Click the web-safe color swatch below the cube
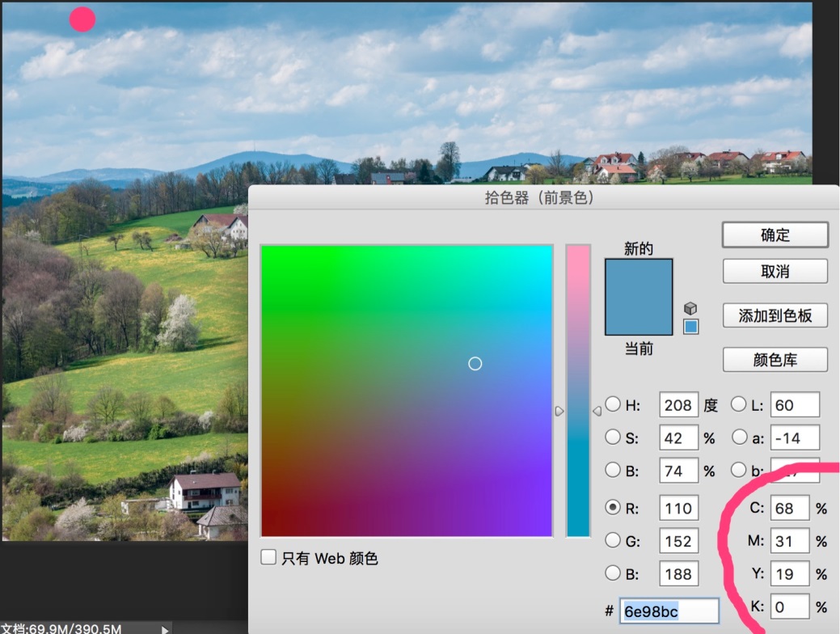The height and width of the screenshot is (634, 840). tap(690, 327)
